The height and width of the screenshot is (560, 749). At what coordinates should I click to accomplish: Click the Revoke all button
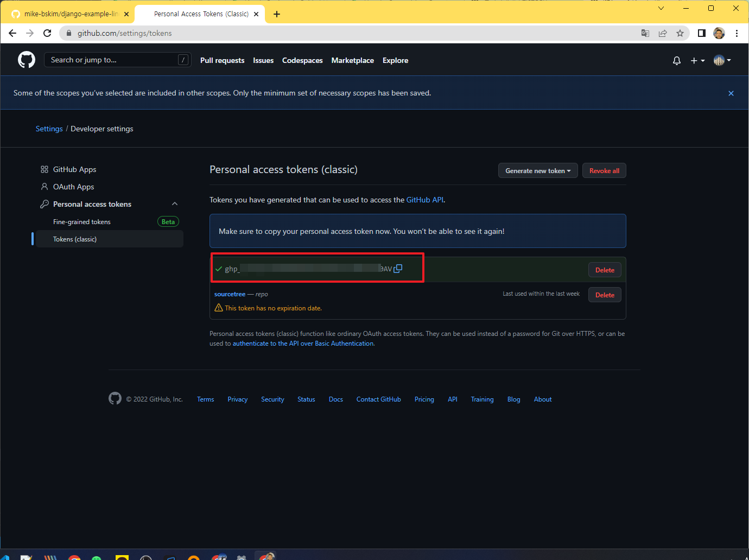click(x=604, y=170)
